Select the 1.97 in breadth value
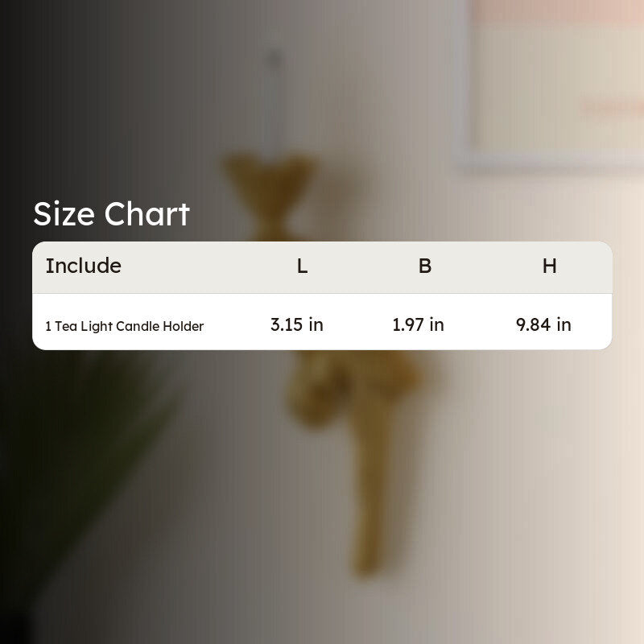644x644 pixels. coord(418,324)
